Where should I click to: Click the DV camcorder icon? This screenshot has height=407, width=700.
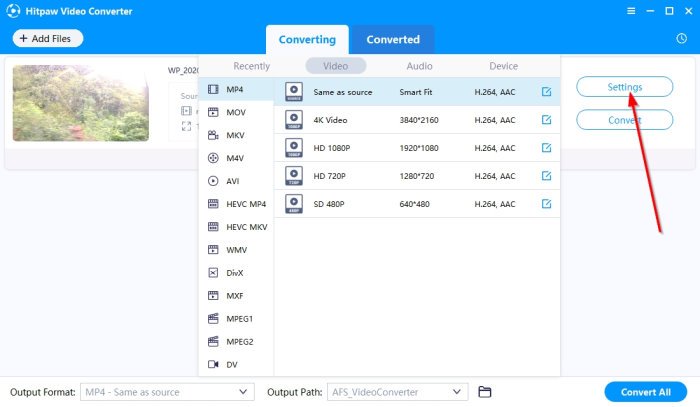(x=213, y=365)
